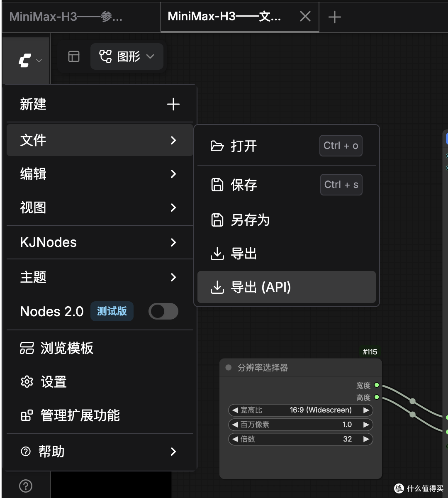Viewport: 448px width, 498px height.
Task: Click the chevron arrow on 帮助 row
Action: pyautogui.click(x=173, y=452)
